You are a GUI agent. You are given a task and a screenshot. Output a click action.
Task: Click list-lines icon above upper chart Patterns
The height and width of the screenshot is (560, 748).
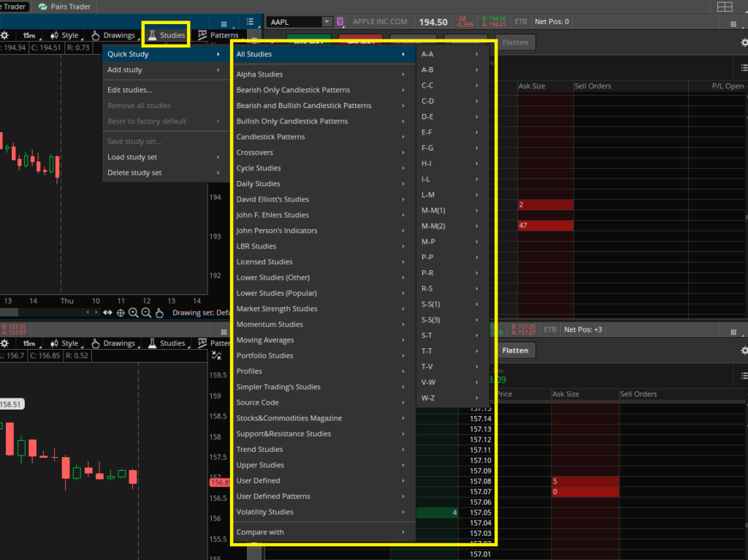tap(250, 21)
